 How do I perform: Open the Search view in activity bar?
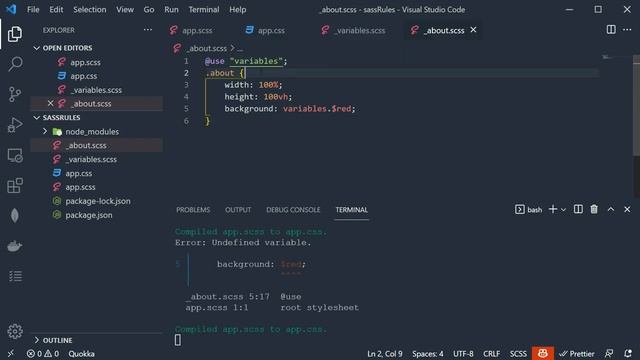pos(15,64)
